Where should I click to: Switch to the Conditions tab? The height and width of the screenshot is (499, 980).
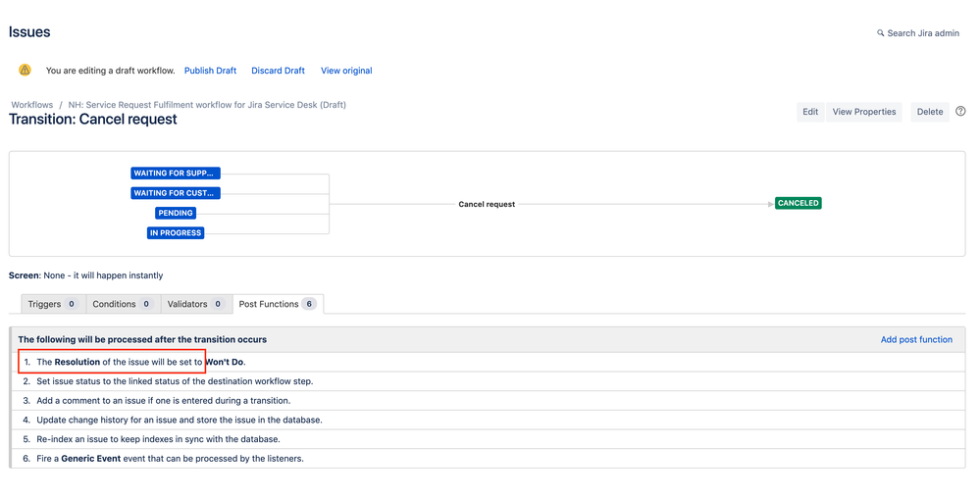124,304
